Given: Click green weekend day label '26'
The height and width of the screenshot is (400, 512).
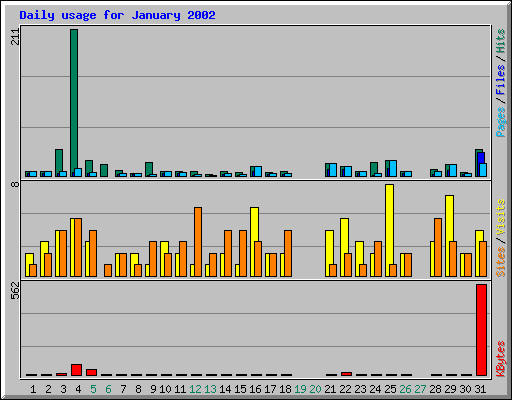Looking at the screenshot, I should click(405, 389).
